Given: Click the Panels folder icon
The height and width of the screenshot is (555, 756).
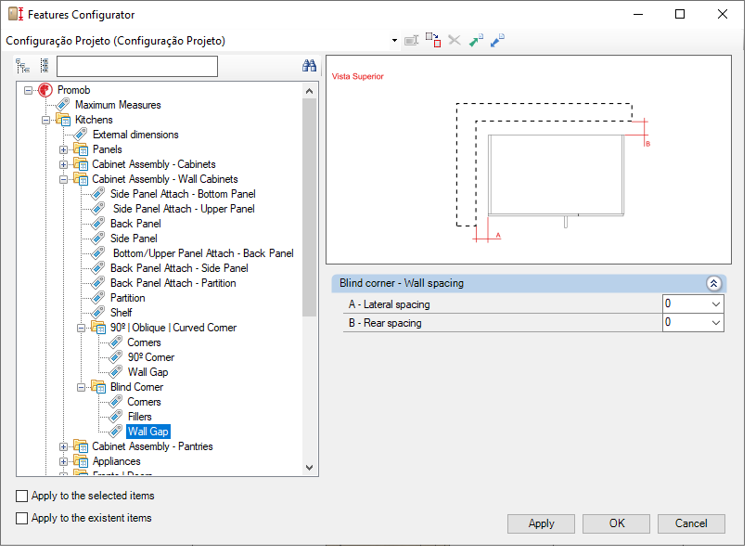Looking at the screenshot, I should click(81, 149).
